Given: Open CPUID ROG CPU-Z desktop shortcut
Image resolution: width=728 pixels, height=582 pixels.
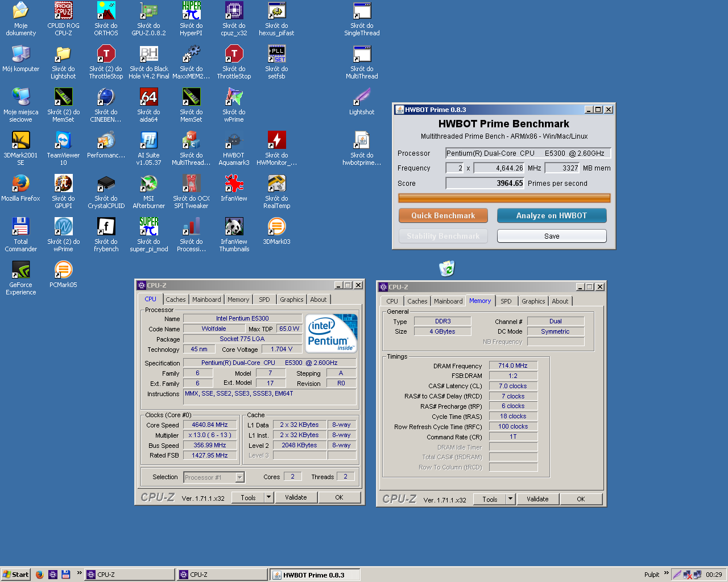Looking at the screenshot, I should click(63, 19).
